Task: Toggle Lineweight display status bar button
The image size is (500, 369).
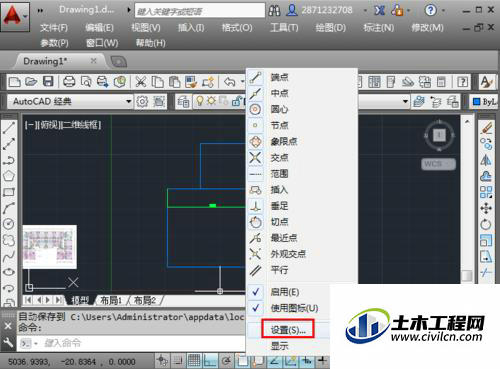Action: click(x=322, y=361)
